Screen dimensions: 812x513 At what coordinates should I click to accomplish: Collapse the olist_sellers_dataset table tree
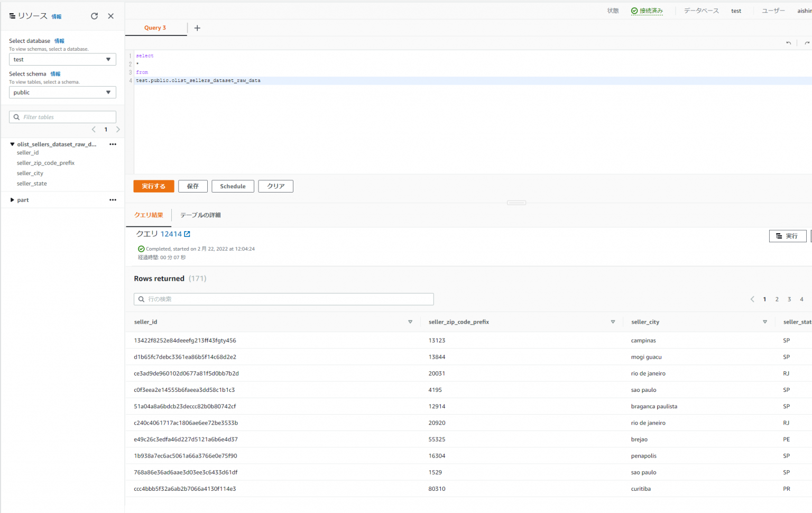[12, 144]
